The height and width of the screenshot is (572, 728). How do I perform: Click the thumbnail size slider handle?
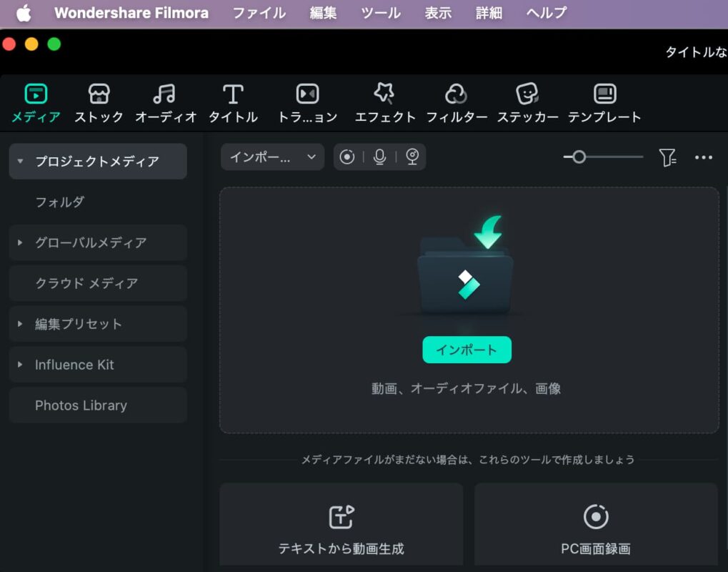pos(579,157)
